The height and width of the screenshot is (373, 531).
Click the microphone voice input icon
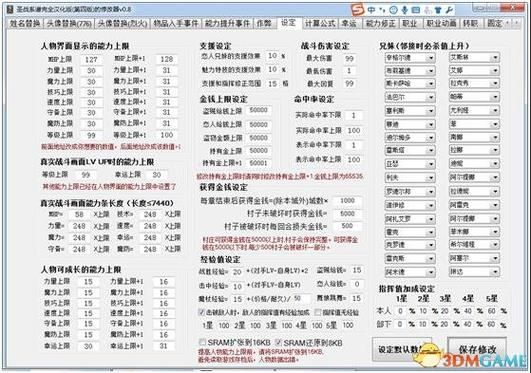coord(404,10)
